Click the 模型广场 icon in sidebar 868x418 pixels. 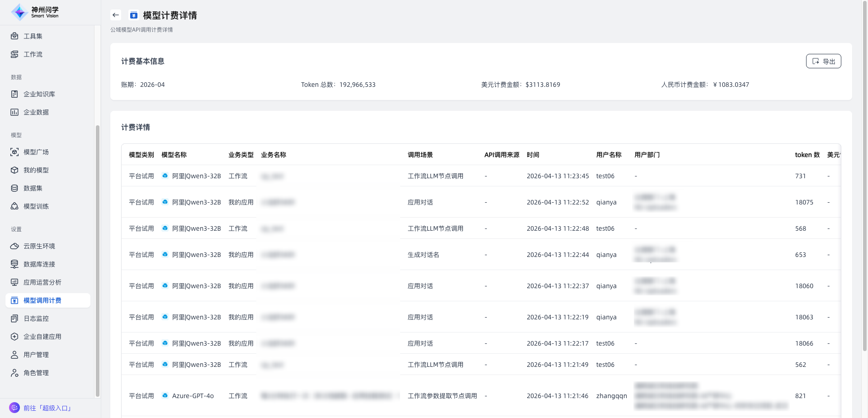[x=14, y=152]
